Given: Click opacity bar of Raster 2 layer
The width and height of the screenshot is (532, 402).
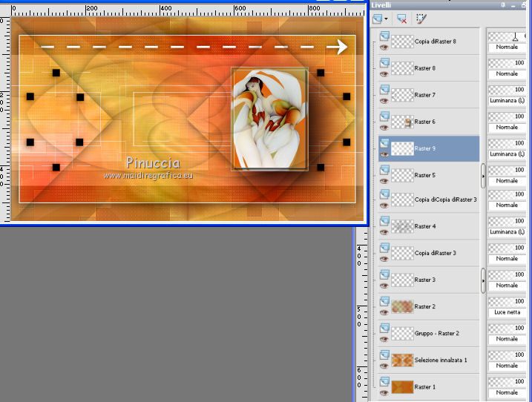Looking at the screenshot, I should point(508,301).
